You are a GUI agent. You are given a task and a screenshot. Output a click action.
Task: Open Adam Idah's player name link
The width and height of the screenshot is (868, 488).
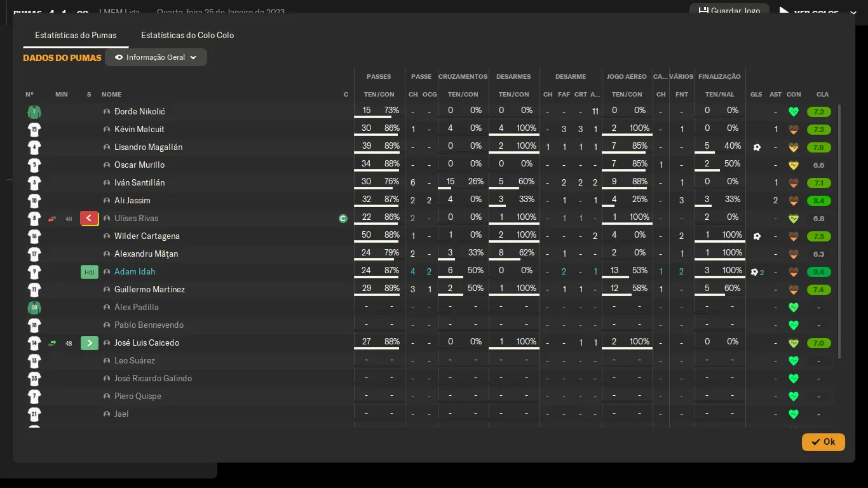pyautogui.click(x=135, y=272)
